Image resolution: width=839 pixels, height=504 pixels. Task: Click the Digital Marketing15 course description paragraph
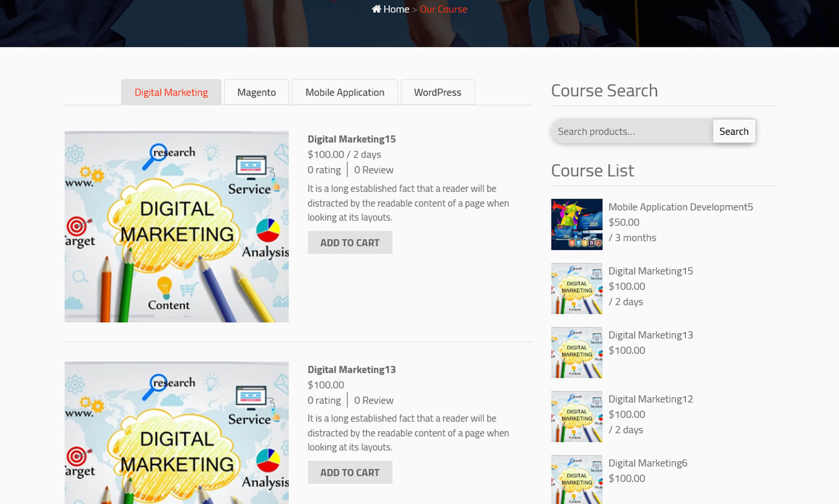(408, 203)
